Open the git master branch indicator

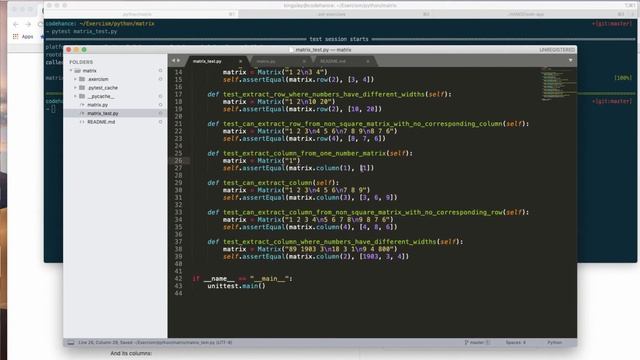477,343
